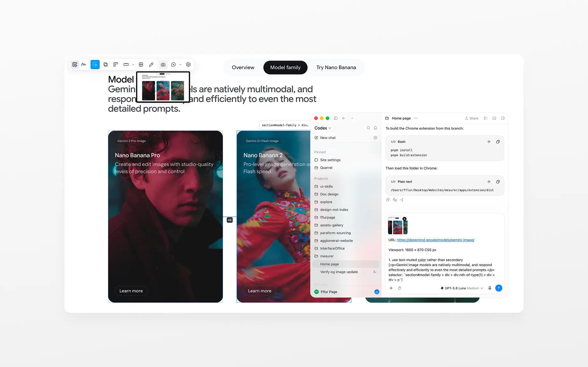
Task: Copy the Bash code block
Action: 498,142
